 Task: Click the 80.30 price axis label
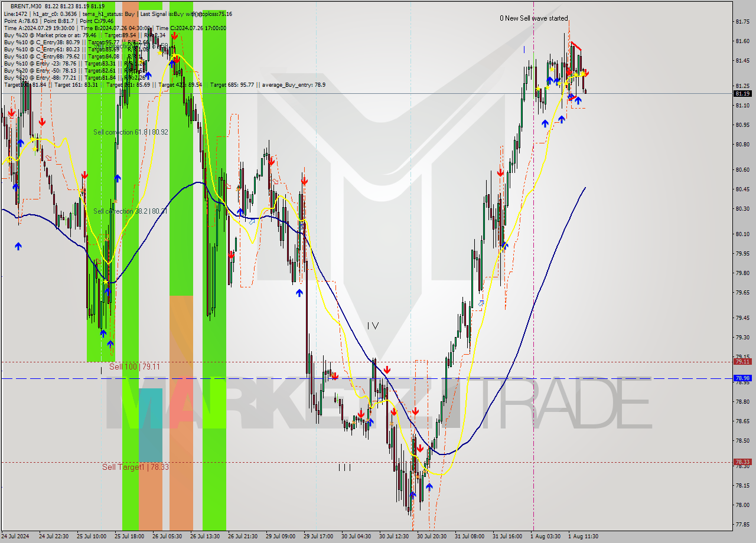pos(742,209)
